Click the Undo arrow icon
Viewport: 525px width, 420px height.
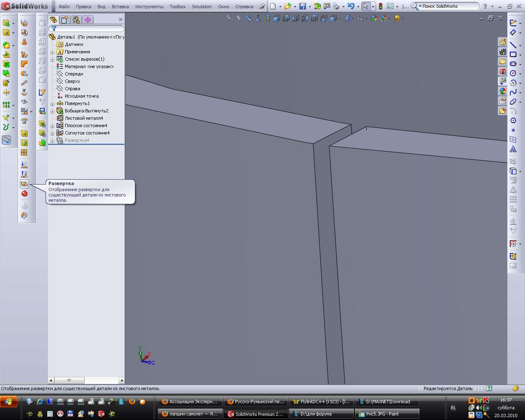351,6
